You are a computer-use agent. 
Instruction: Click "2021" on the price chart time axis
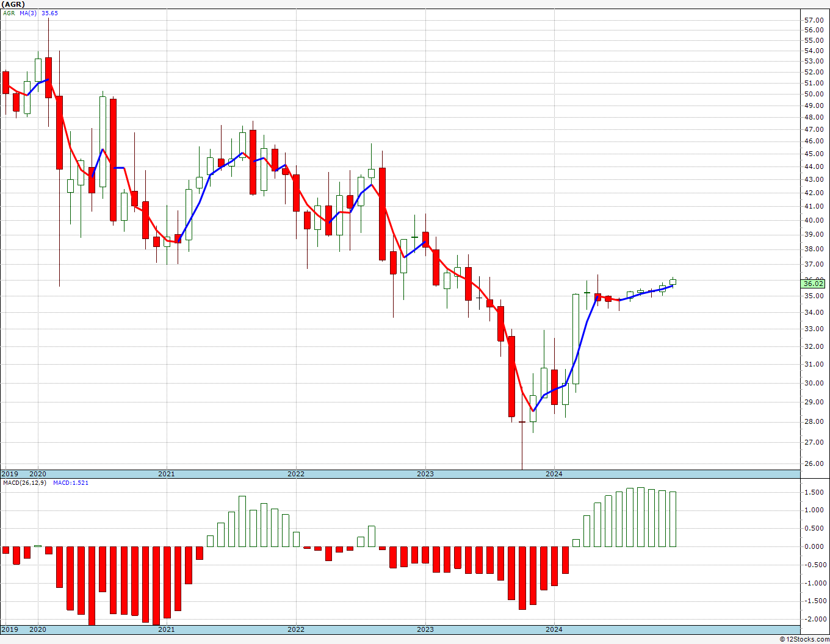(167, 474)
